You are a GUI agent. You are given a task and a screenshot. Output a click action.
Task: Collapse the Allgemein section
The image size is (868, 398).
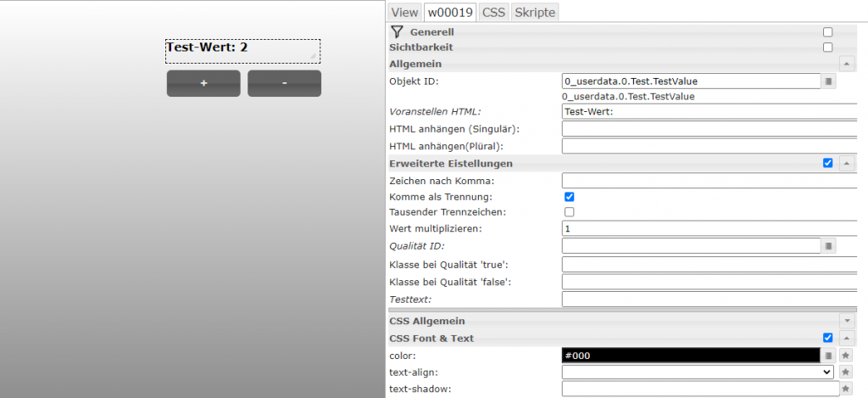coord(846,64)
